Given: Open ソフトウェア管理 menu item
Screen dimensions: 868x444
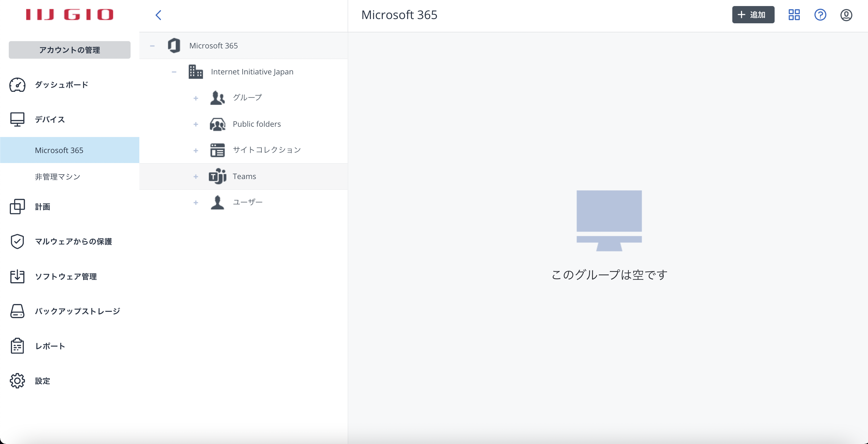Looking at the screenshot, I should (x=66, y=276).
